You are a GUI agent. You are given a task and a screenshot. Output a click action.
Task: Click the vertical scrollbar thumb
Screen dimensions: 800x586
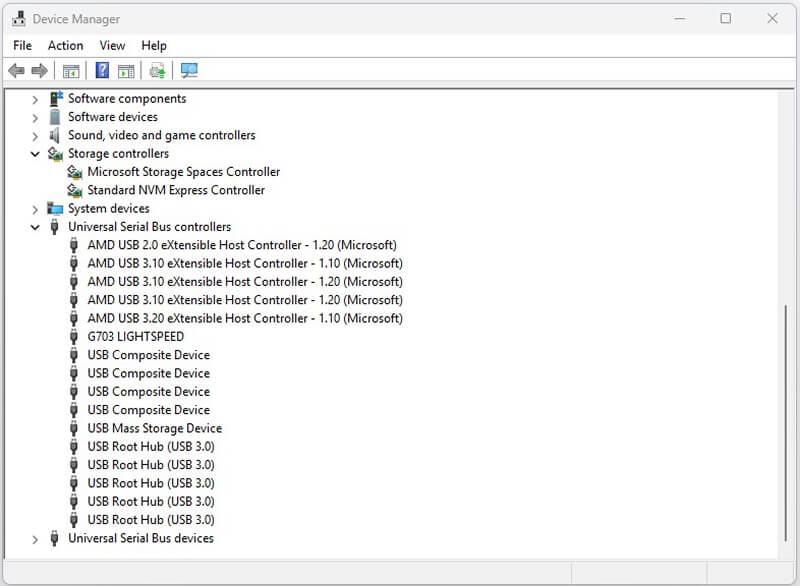786,423
